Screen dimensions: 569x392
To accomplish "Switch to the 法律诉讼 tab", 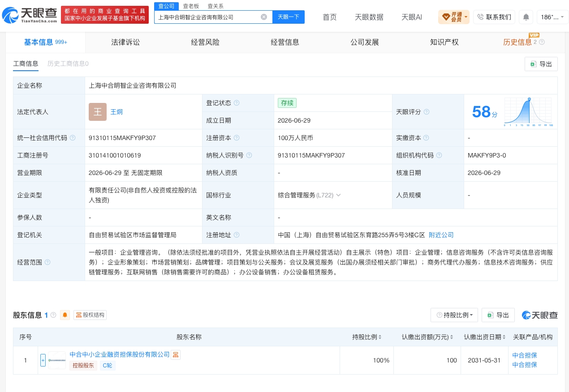I will point(125,43).
